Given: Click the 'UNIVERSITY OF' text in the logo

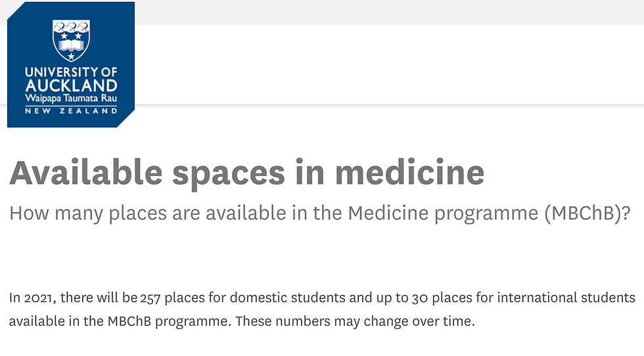Looking at the screenshot, I should 71,72.
